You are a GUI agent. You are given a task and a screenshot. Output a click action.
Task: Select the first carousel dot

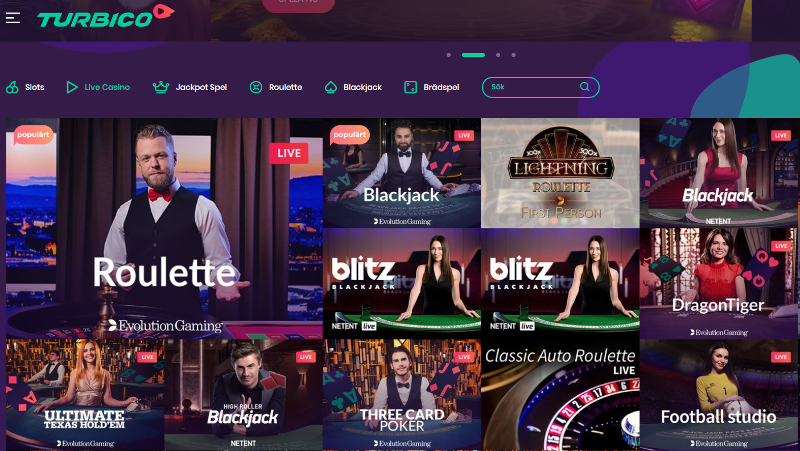pos(448,55)
